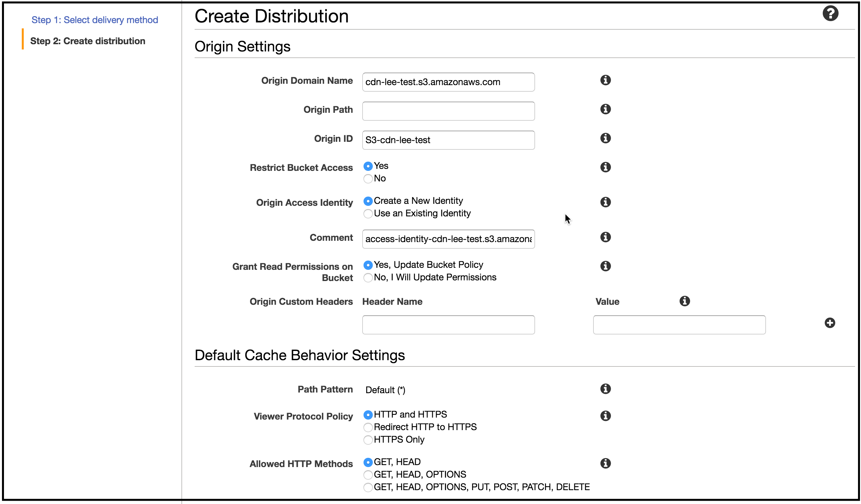Click Default Cache Behavior Settings heading
Viewport: 861px width, 504px height.
(x=300, y=355)
